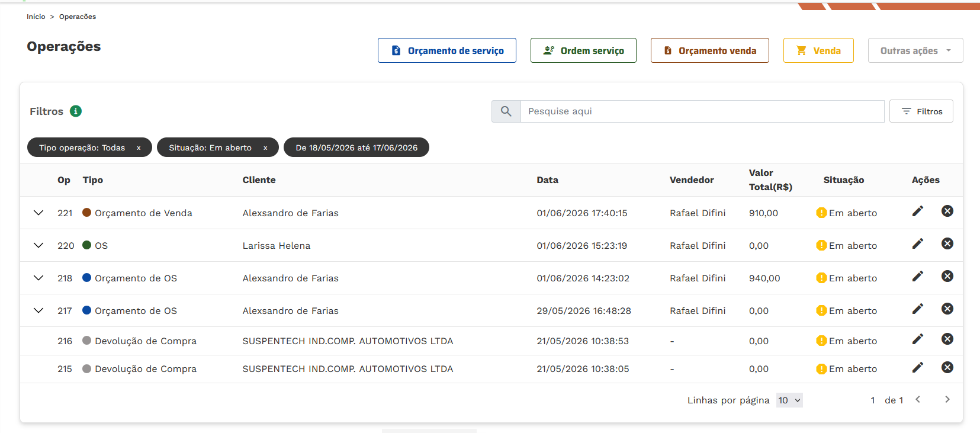Edit operation 216 with the pencil icon
Viewport: 980px width, 433px height.
[917, 339]
